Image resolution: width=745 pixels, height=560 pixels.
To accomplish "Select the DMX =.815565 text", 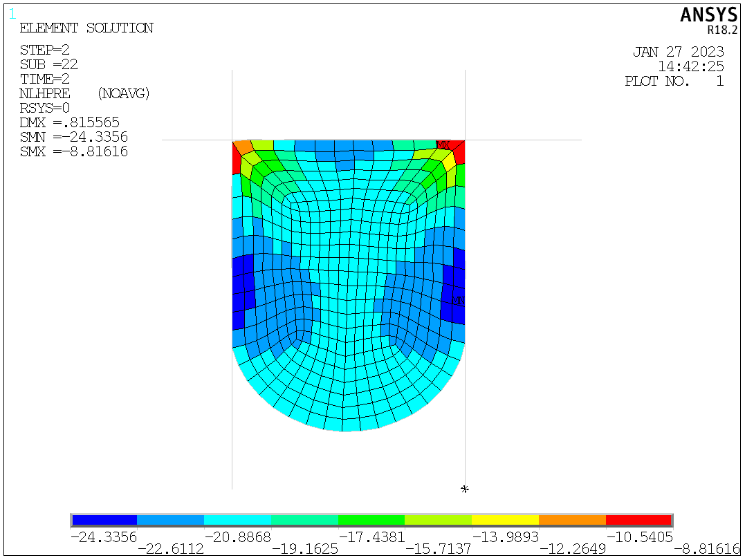I will (69, 122).
